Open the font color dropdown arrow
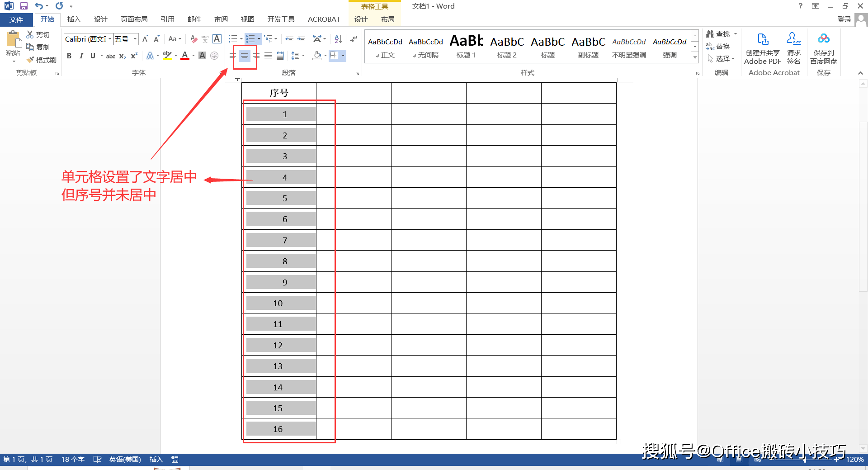 coord(193,56)
